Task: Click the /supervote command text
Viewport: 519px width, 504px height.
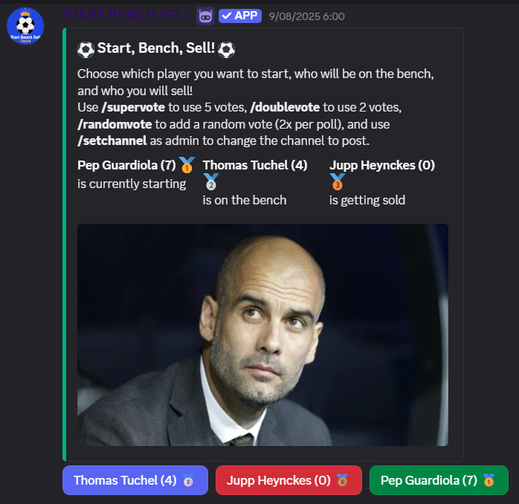Action: [133, 107]
